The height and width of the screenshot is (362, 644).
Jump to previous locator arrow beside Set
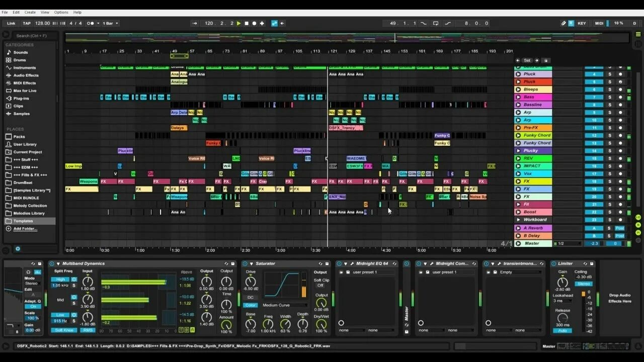(x=518, y=60)
